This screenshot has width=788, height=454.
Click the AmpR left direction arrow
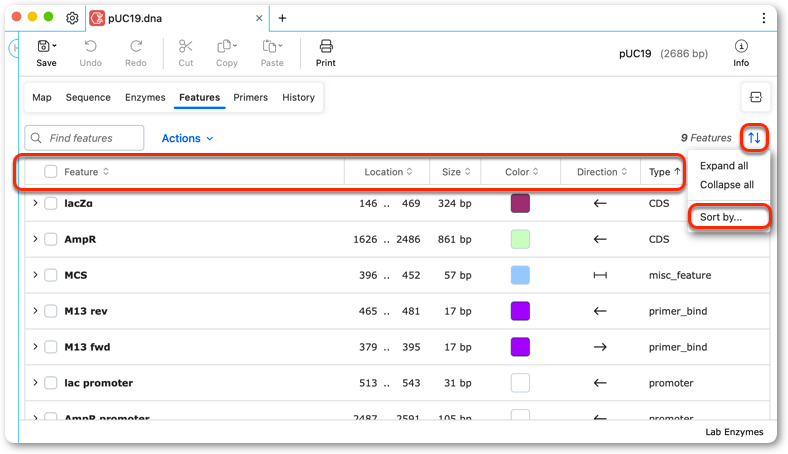(600, 239)
